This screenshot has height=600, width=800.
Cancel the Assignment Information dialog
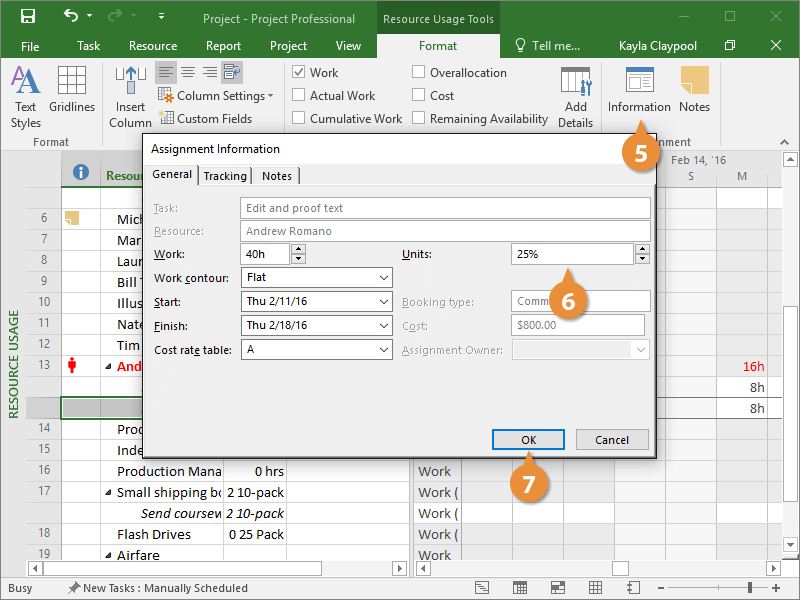pyautogui.click(x=612, y=440)
